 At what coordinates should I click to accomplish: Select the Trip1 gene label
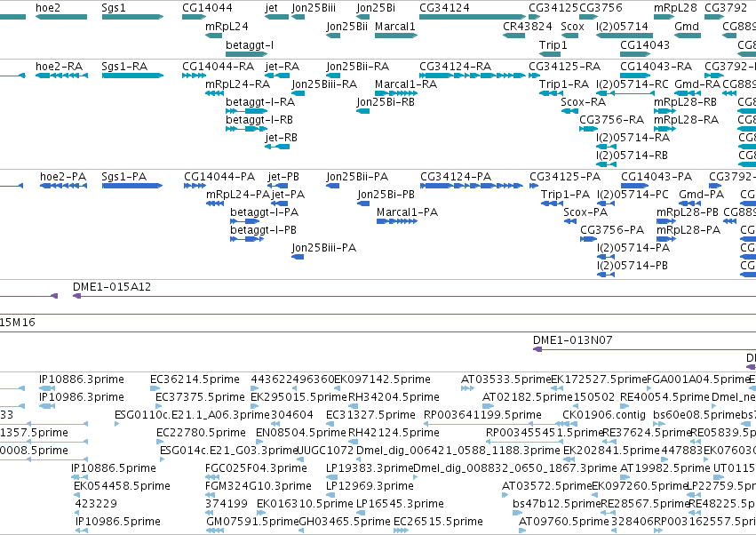[553, 45]
